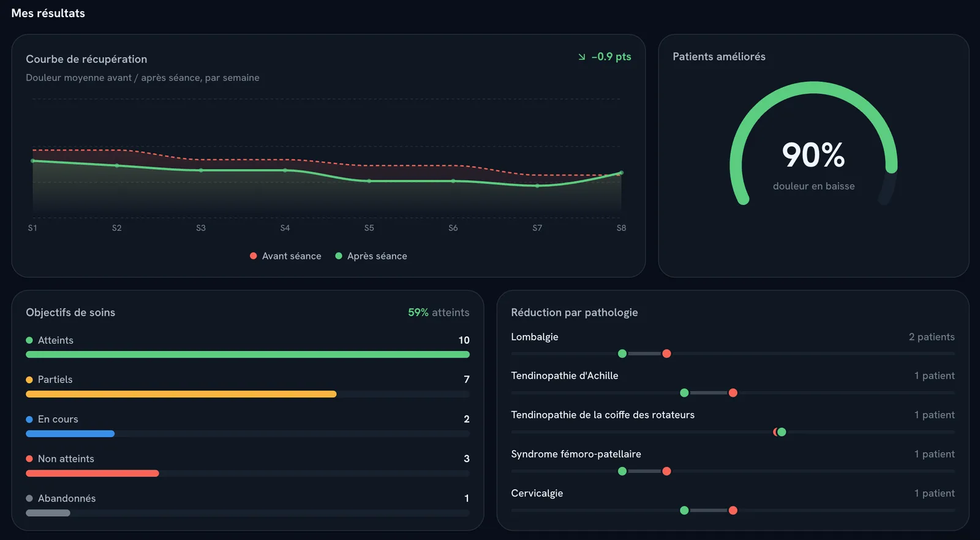Click the green Atteints status dot
The image size is (980, 540).
(29, 340)
